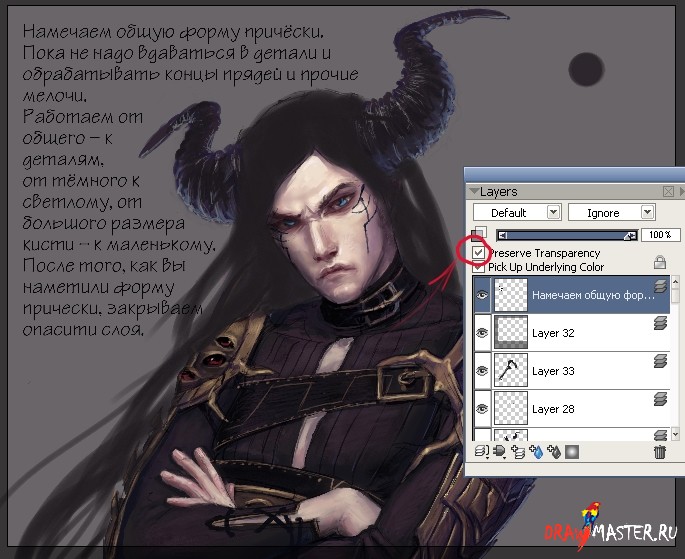
Task: Select Layer 28 in the layer list
Action: coord(572,409)
